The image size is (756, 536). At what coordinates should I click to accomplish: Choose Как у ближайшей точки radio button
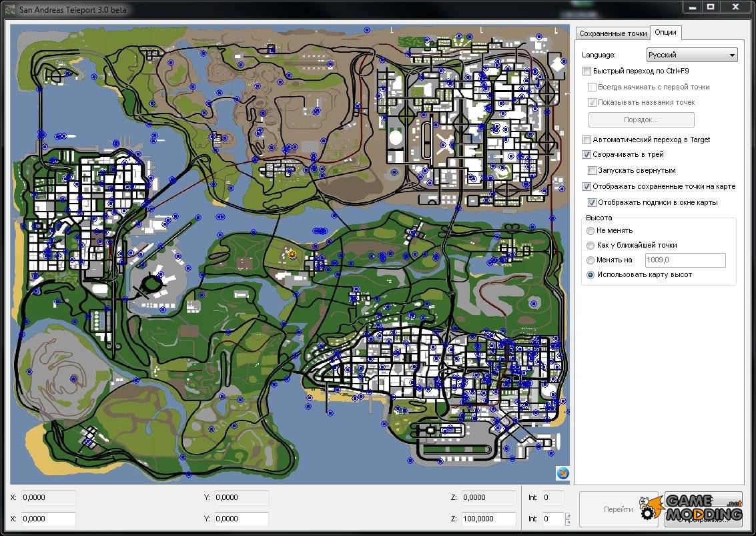tap(590, 246)
